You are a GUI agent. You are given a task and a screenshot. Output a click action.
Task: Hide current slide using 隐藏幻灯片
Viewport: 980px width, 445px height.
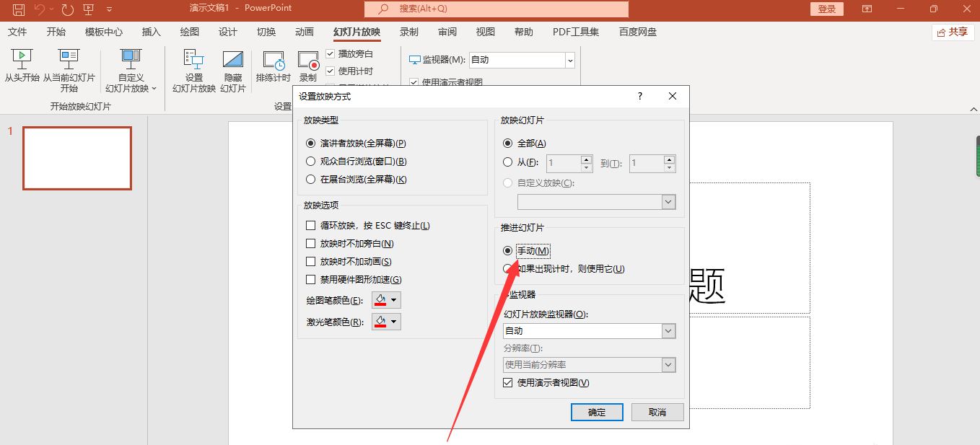(x=232, y=69)
